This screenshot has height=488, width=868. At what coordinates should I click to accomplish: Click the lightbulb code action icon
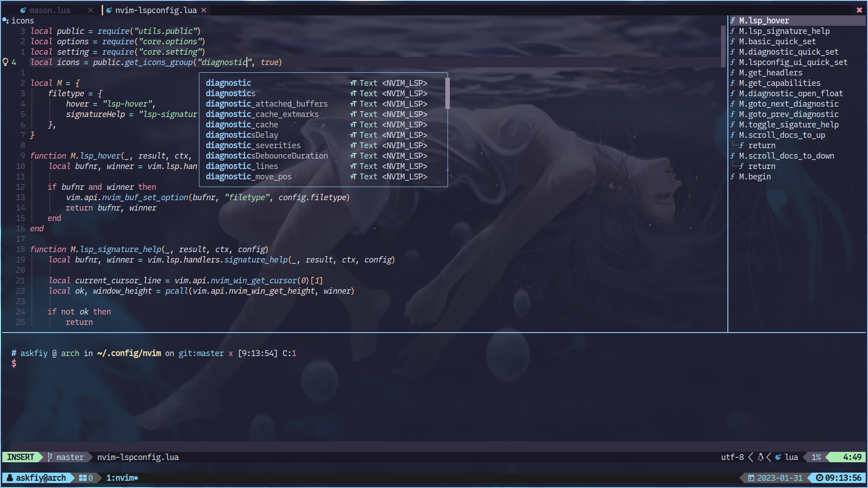(5, 62)
